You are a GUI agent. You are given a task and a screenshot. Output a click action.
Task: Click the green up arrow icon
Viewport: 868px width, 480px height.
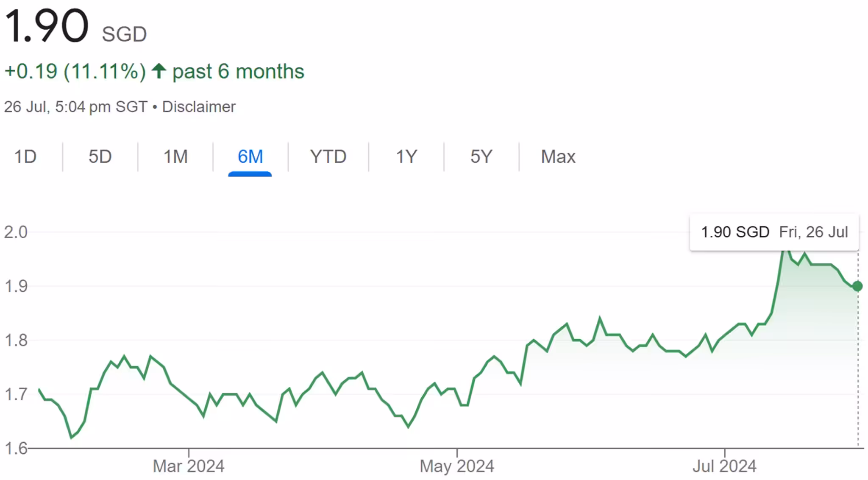click(x=159, y=71)
